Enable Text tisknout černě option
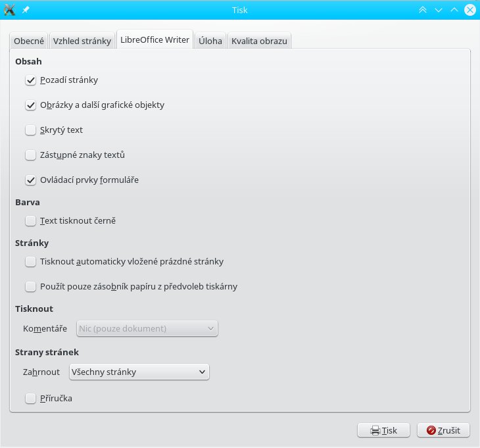Viewport: 480px width, 448px height. click(x=31, y=221)
